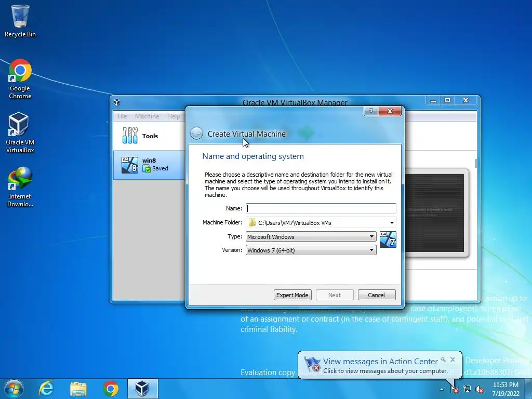The height and width of the screenshot is (399, 532).
Task: Cancel the Create Virtual Machine wizard
Action: pos(377,295)
